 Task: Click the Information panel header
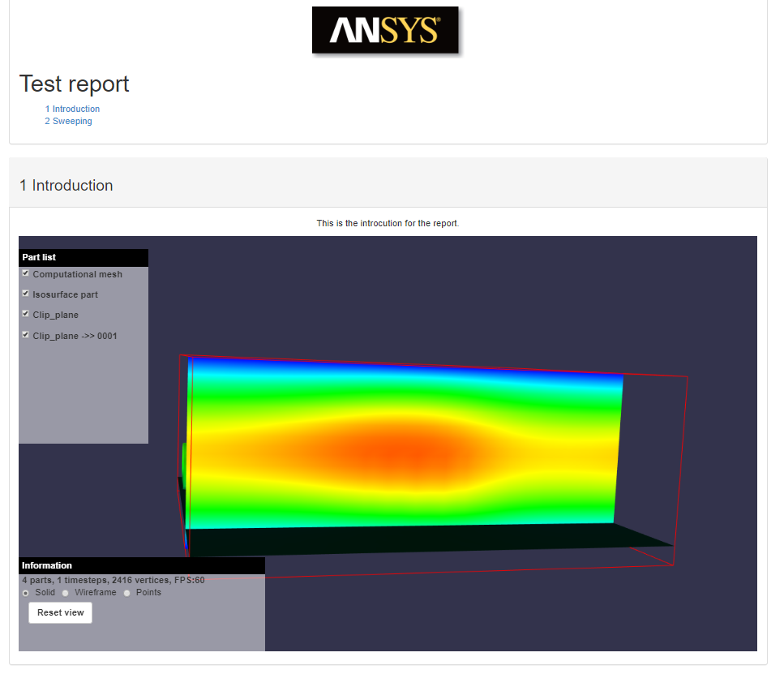142,565
